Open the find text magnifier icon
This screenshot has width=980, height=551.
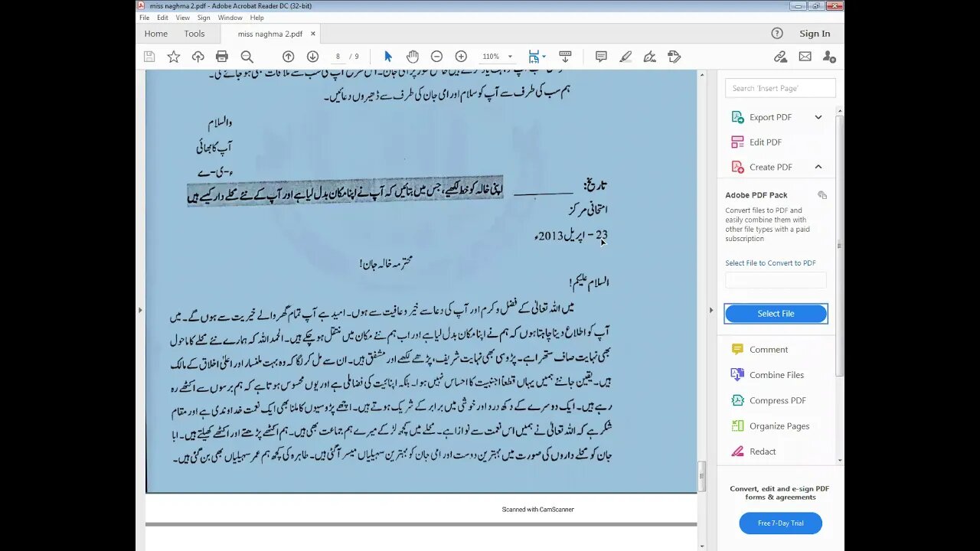coord(247,57)
